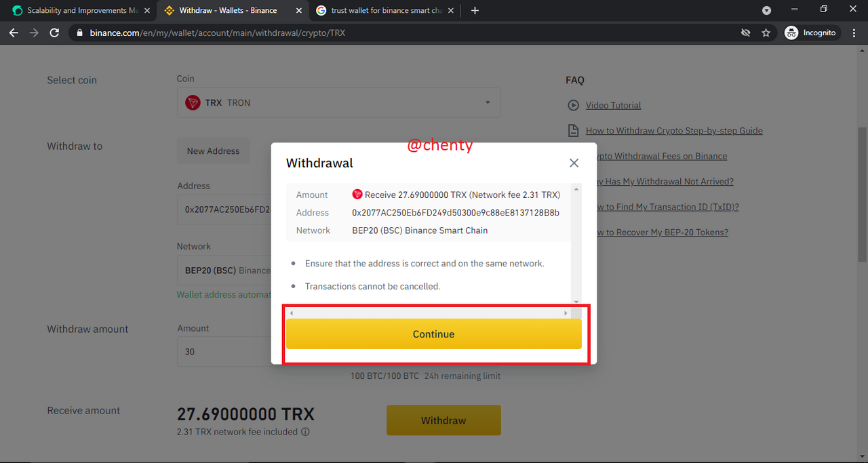Click the Video Tutorial play icon
This screenshot has width=868, height=463.
574,105
